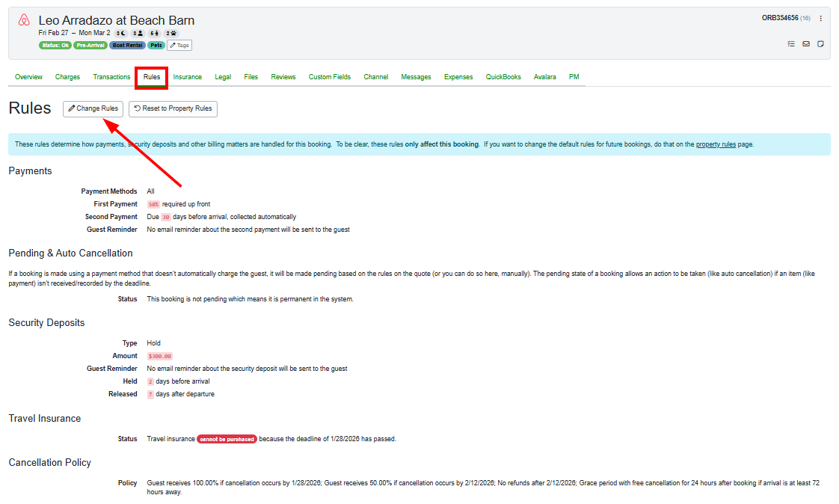The image size is (839, 504).
Task: Click Reset to Property Rules
Action: pyautogui.click(x=173, y=108)
